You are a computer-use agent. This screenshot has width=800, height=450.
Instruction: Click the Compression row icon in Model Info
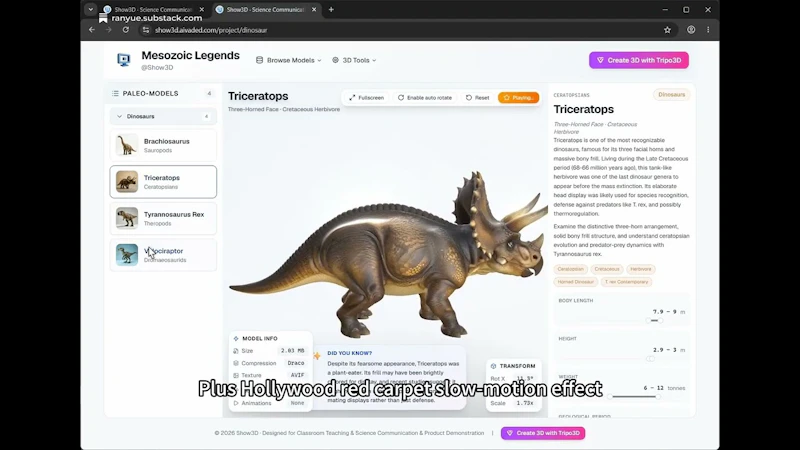(x=236, y=363)
